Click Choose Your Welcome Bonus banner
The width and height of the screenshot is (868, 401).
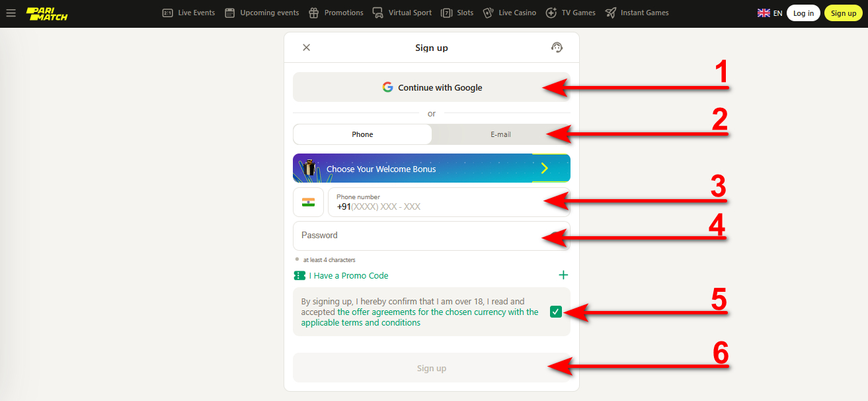(432, 168)
